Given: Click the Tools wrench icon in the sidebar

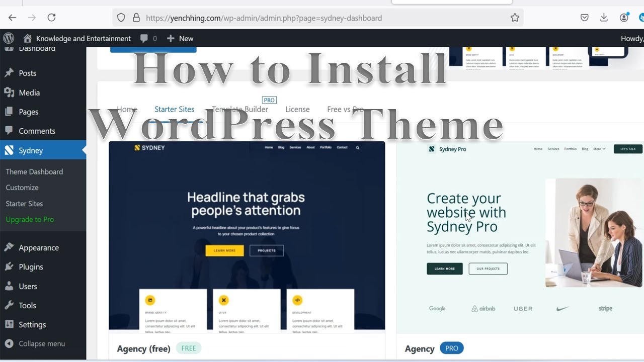Looking at the screenshot, I should tap(9, 305).
